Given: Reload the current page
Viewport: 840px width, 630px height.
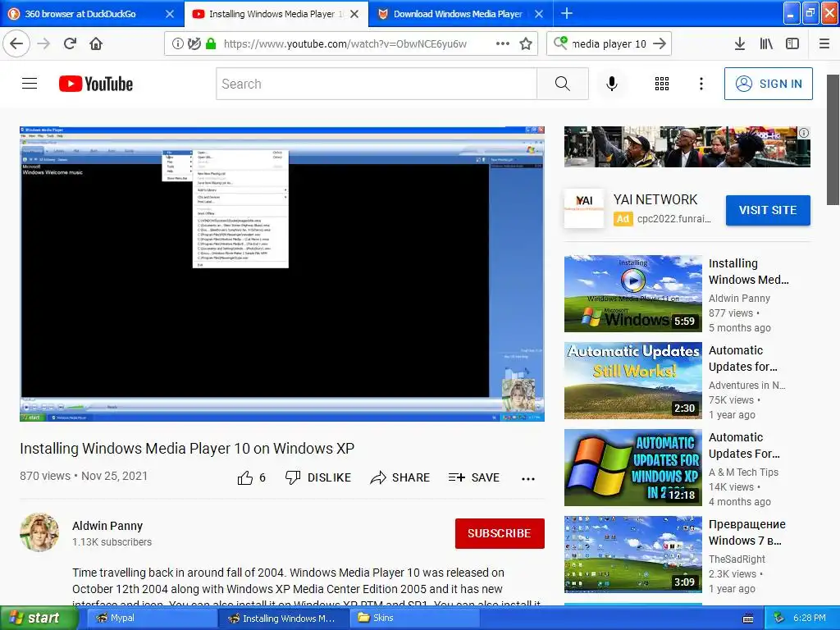Looking at the screenshot, I should click(x=71, y=43).
